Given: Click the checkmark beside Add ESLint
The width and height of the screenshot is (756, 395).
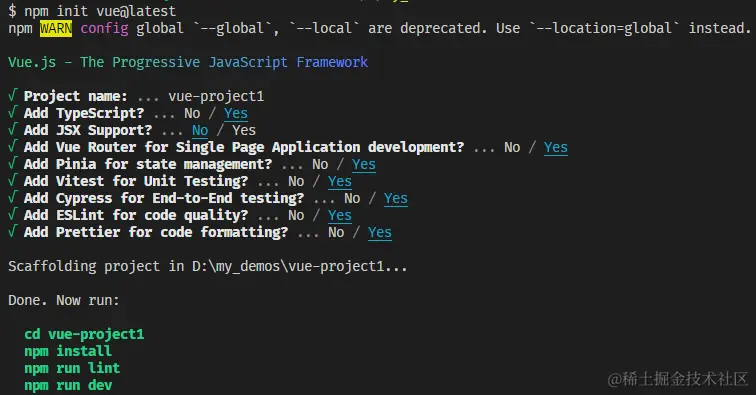Looking at the screenshot, I should pos(13,214).
